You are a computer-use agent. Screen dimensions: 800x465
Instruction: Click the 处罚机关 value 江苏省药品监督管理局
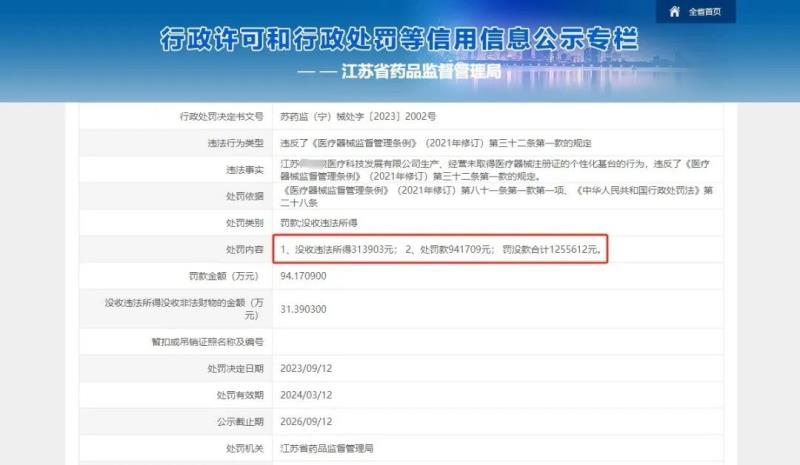333,447
